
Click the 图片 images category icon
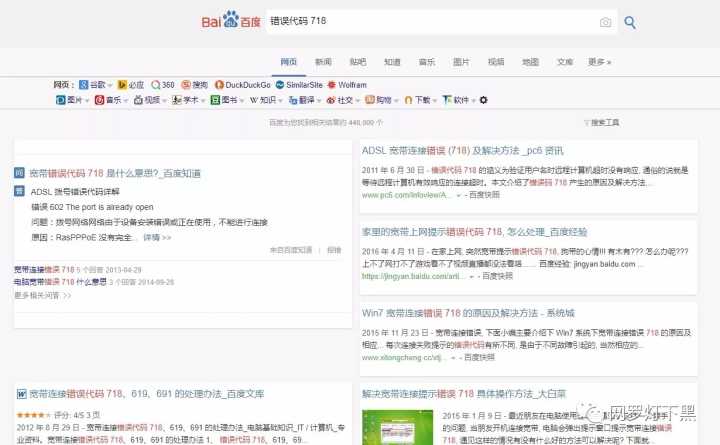60,100
